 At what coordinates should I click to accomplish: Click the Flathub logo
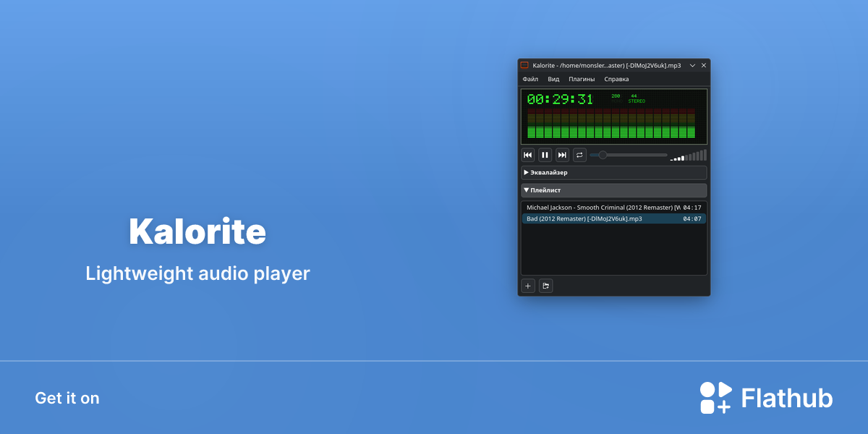(766, 398)
